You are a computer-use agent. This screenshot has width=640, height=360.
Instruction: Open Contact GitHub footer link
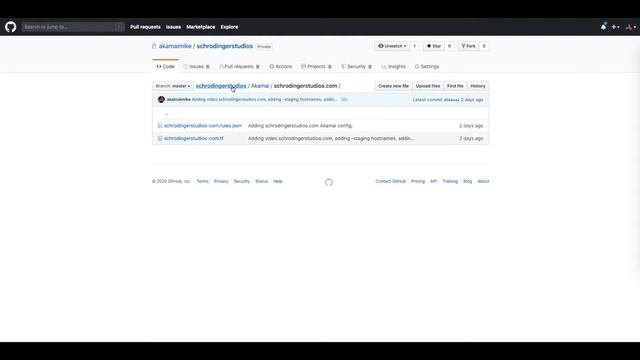click(391, 181)
